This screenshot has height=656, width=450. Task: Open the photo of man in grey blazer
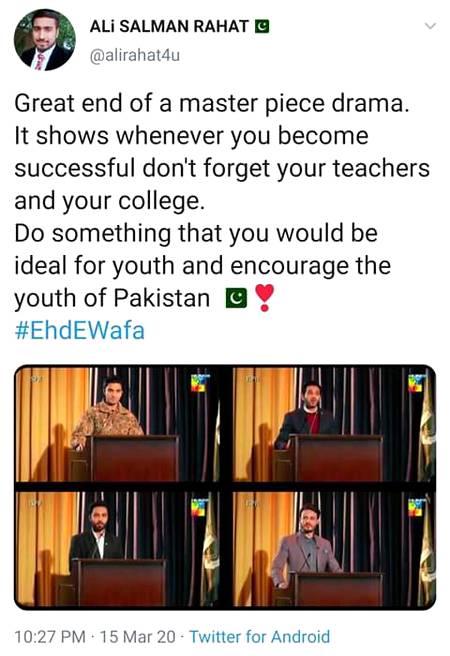tap(334, 549)
